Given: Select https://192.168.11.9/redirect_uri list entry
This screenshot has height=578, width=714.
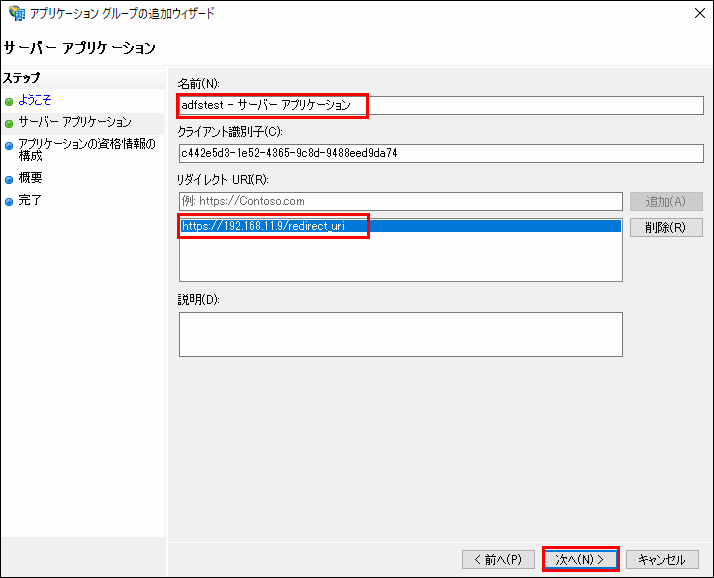Looking at the screenshot, I should pos(401,226).
